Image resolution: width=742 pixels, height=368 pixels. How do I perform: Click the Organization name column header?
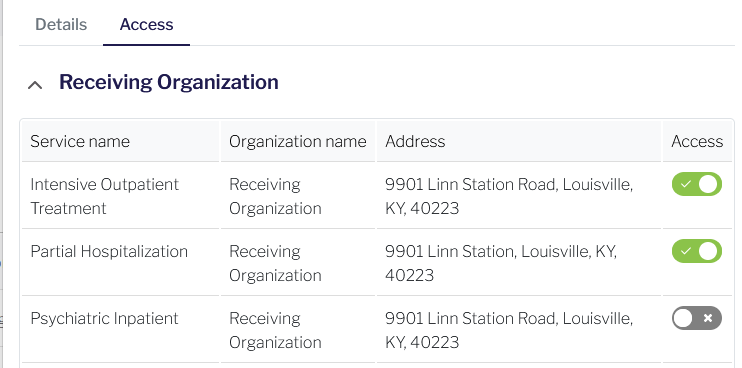[x=298, y=141]
